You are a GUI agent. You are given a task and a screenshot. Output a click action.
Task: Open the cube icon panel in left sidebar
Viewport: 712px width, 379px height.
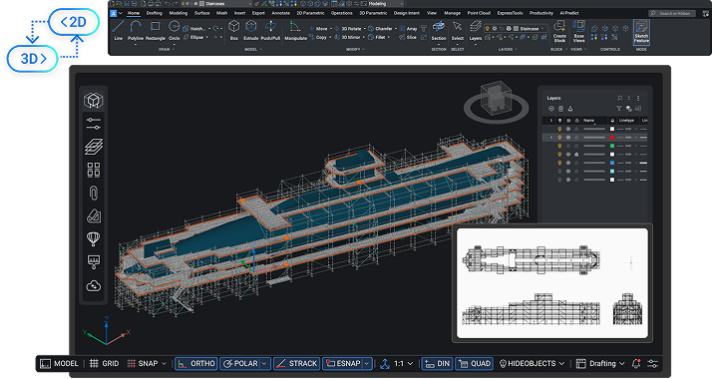pyautogui.click(x=94, y=100)
